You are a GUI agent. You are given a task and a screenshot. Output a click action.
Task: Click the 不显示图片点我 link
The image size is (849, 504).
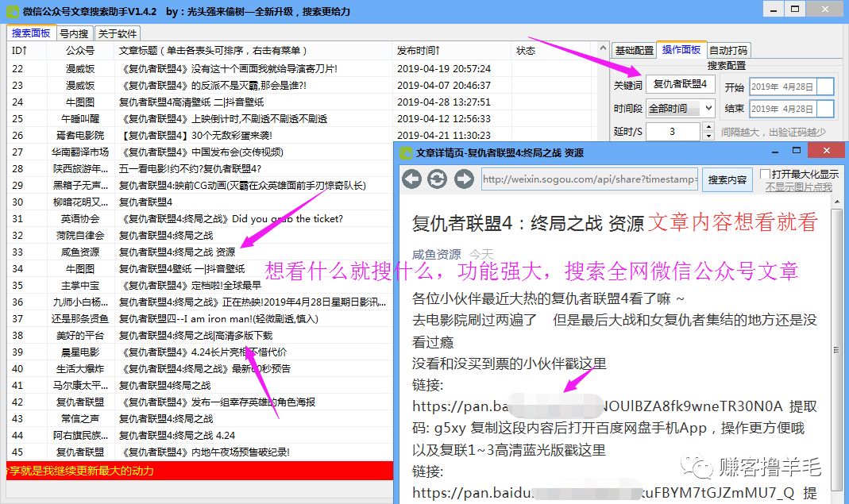coord(799,187)
